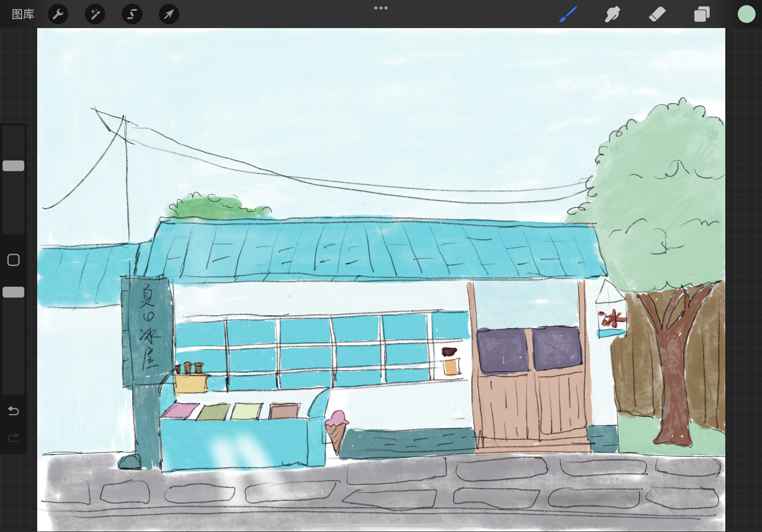762x532 pixels.
Task: Open the Actions wrench menu
Action: coord(58,14)
